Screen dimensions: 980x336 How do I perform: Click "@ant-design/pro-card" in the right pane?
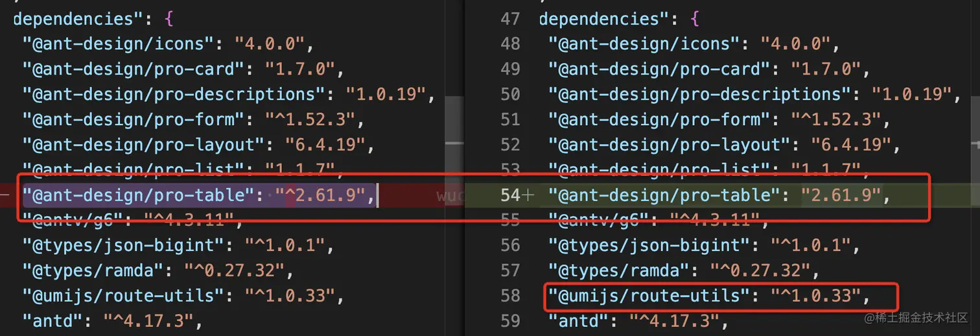660,69
